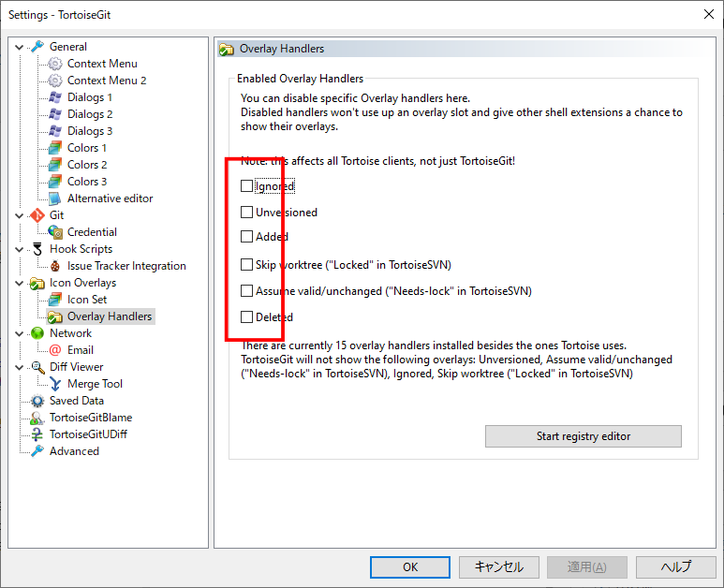The image size is (724, 588).
Task: Select Dialogs 3 label in tree
Action: 90,131
